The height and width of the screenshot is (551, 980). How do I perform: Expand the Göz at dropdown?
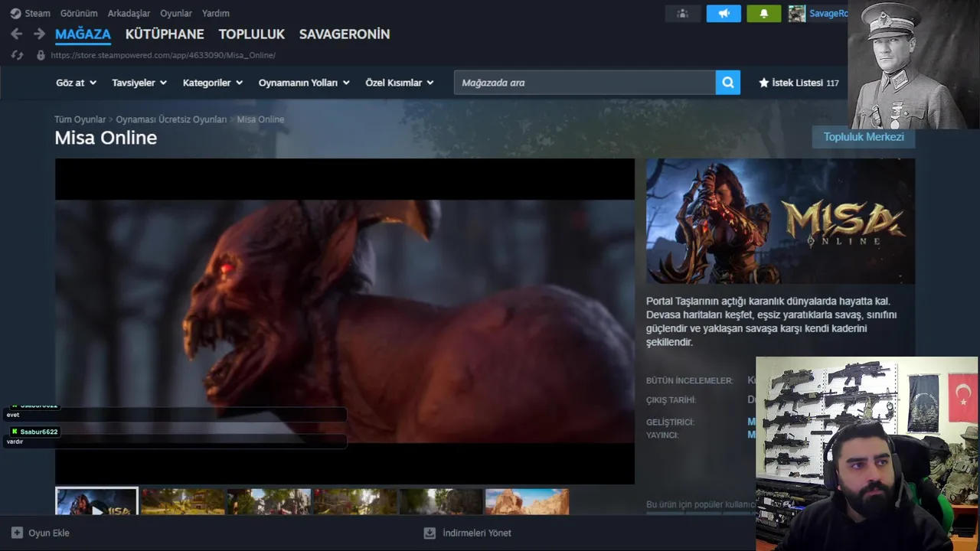[x=76, y=83]
